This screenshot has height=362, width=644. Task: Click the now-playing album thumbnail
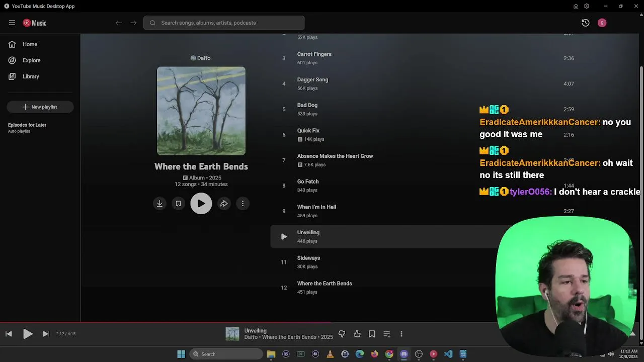[232, 334]
